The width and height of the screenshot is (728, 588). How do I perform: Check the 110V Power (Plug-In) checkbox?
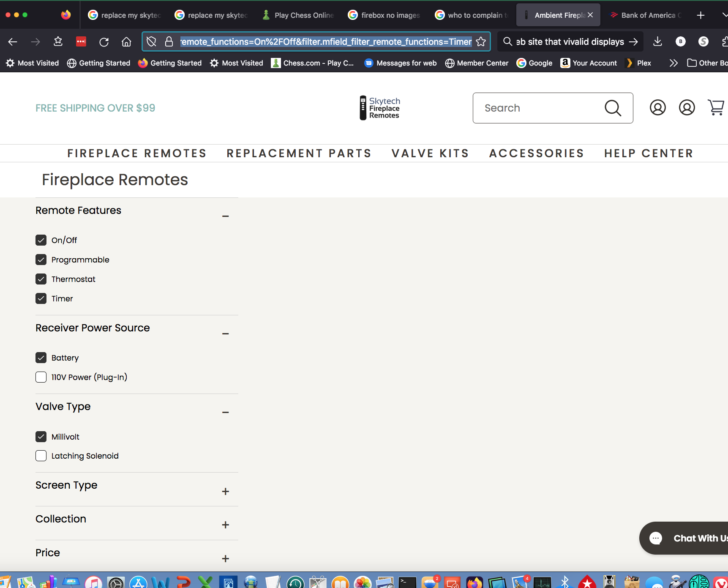(41, 377)
